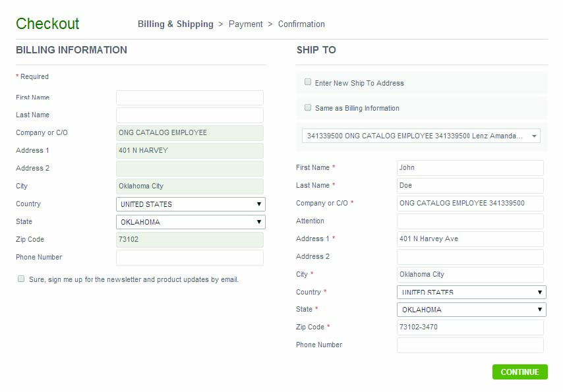The height and width of the screenshot is (392, 563).
Task: Select the shipping Attention field
Action: 470,221
